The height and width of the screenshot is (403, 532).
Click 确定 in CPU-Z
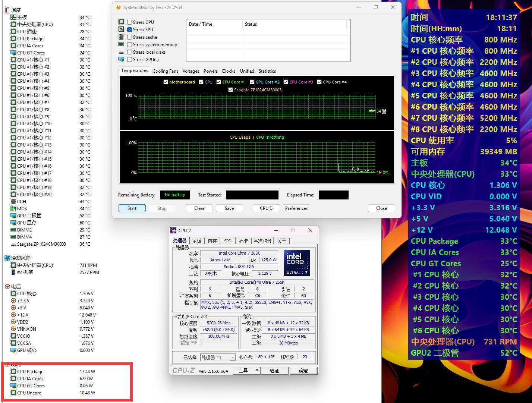coord(303,371)
